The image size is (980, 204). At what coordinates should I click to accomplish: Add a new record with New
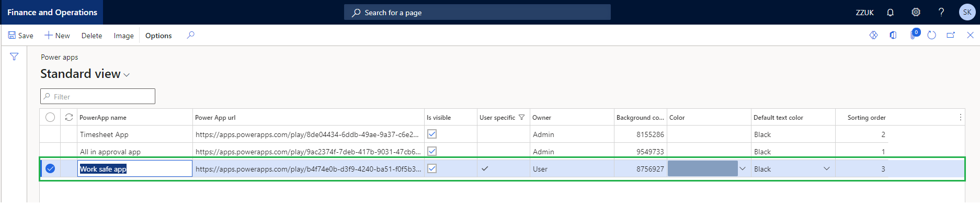click(57, 36)
